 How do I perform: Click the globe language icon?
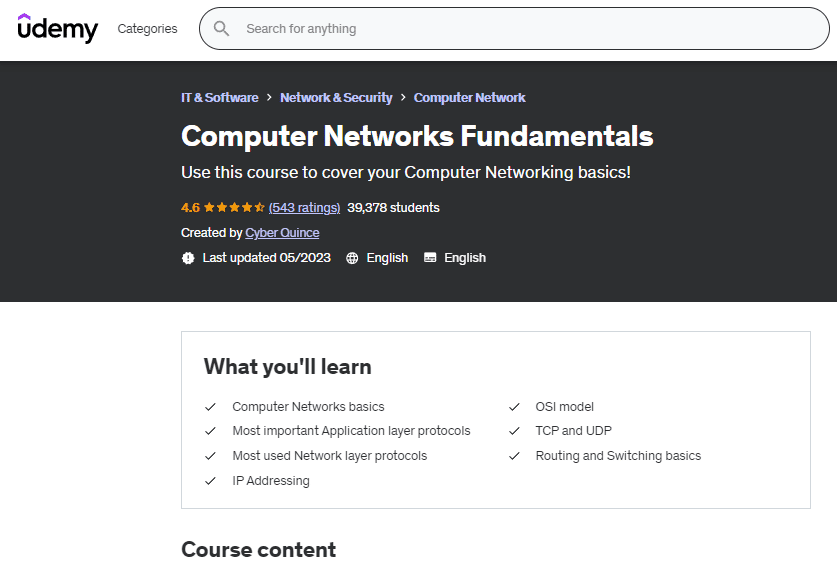point(352,258)
